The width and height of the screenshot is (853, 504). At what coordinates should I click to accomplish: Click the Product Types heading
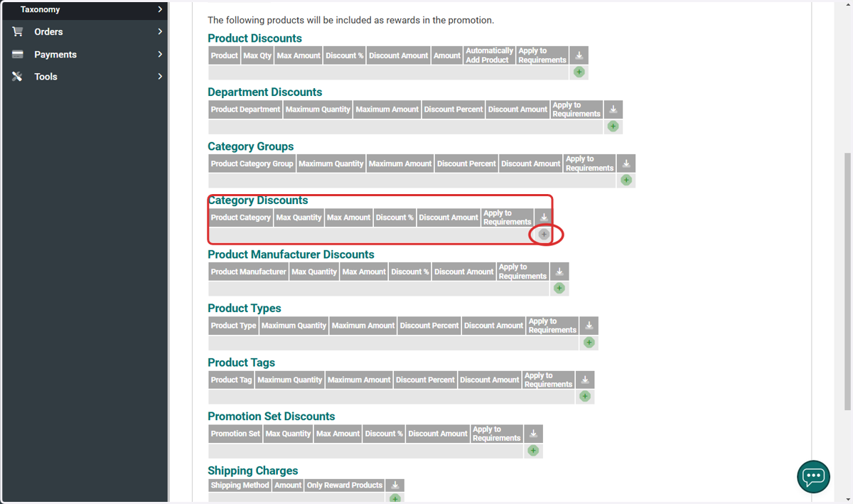245,309
